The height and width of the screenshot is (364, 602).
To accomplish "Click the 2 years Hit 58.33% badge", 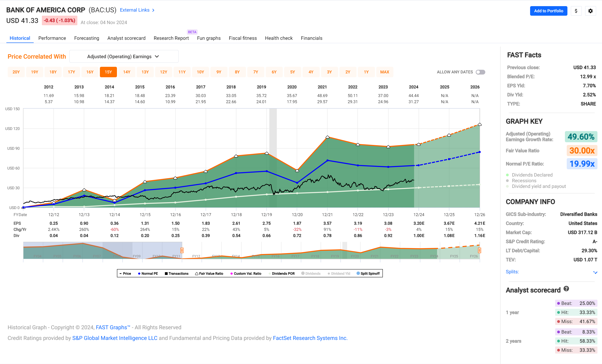I will click(576, 341).
